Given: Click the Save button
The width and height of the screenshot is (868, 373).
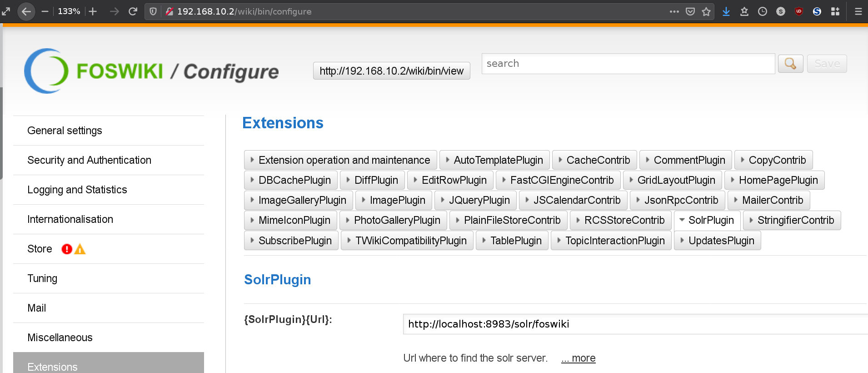Looking at the screenshot, I should [x=827, y=64].
